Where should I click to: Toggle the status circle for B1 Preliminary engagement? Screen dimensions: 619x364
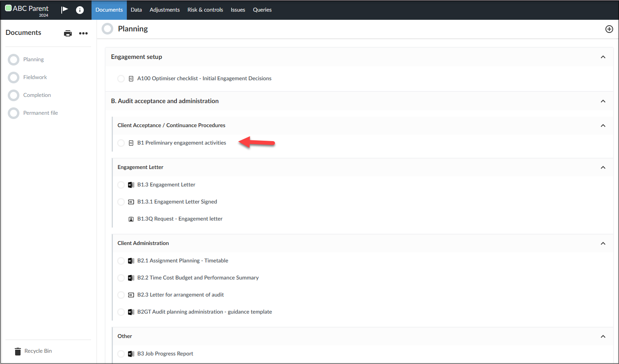tap(121, 143)
